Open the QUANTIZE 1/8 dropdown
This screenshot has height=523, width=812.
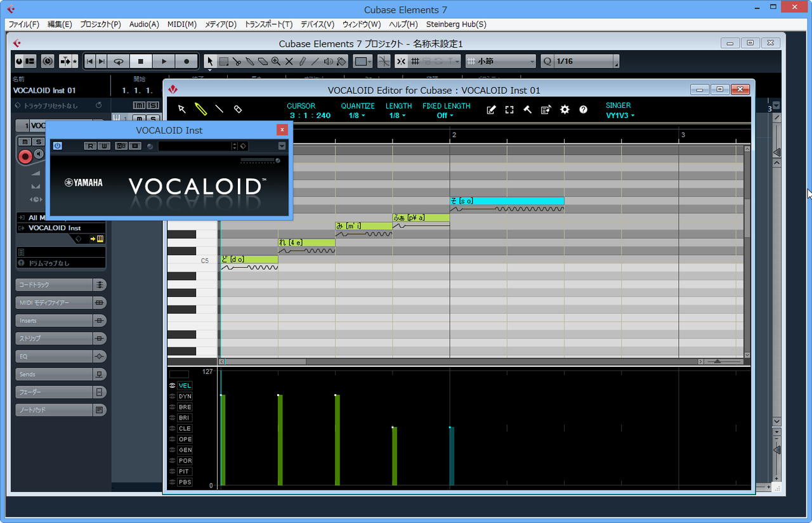[357, 116]
